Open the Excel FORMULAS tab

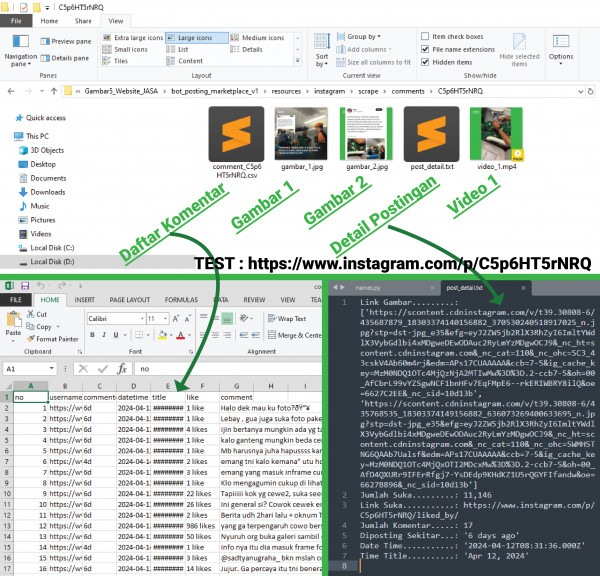pos(181,300)
